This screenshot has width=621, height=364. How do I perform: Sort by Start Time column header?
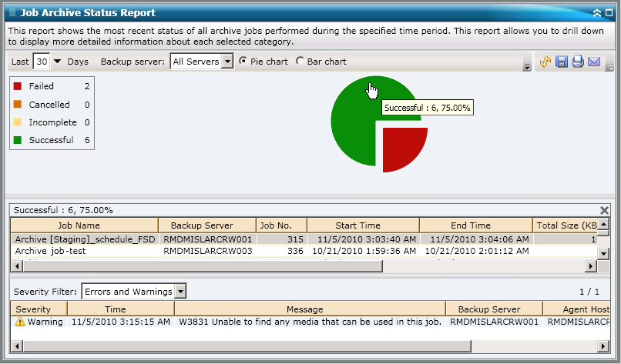362,225
